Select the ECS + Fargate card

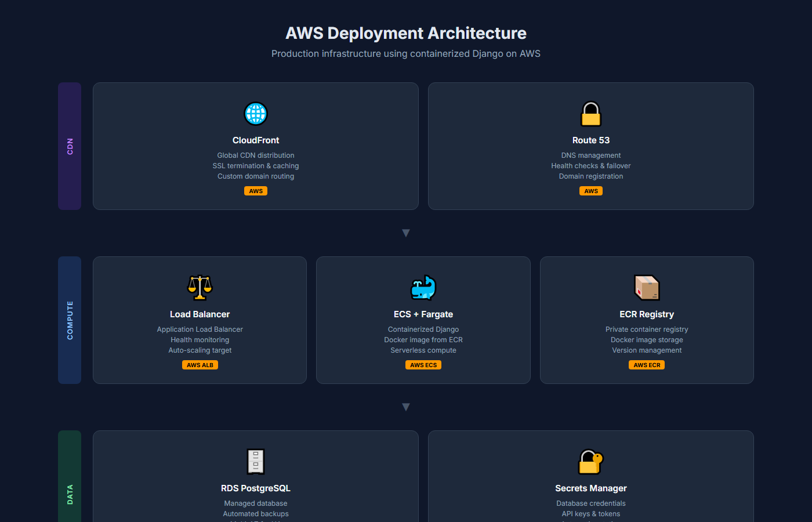423,320
